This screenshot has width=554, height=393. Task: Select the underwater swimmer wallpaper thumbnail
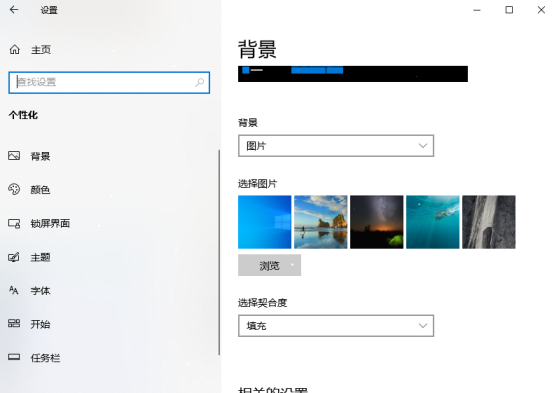(x=433, y=222)
